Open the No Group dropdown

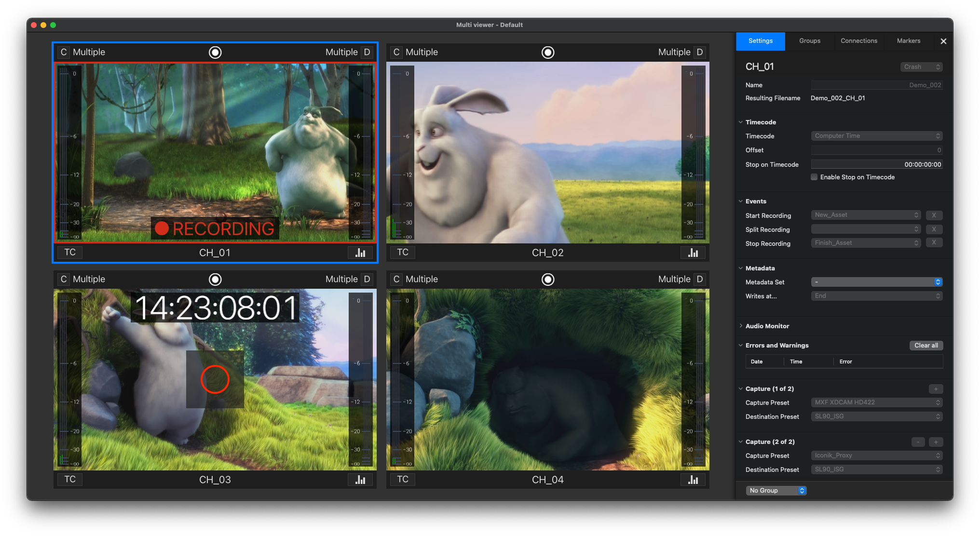coord(776,491)
